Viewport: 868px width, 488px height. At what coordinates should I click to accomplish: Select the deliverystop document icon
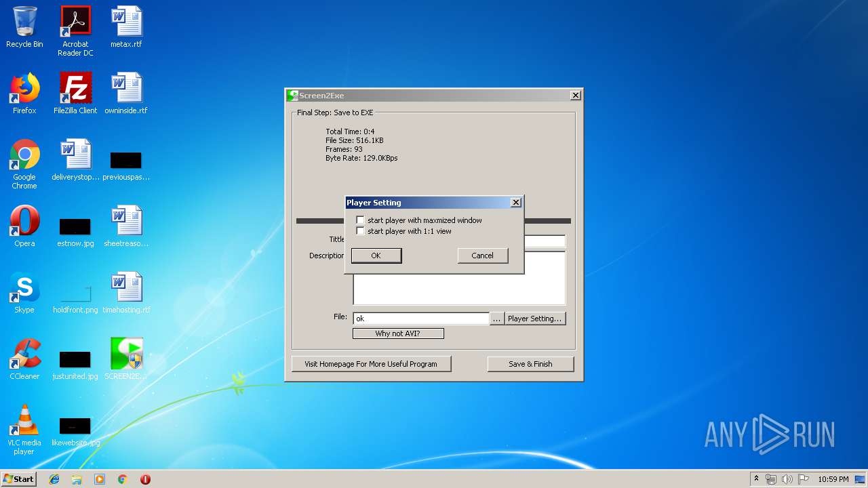[75, 160]
